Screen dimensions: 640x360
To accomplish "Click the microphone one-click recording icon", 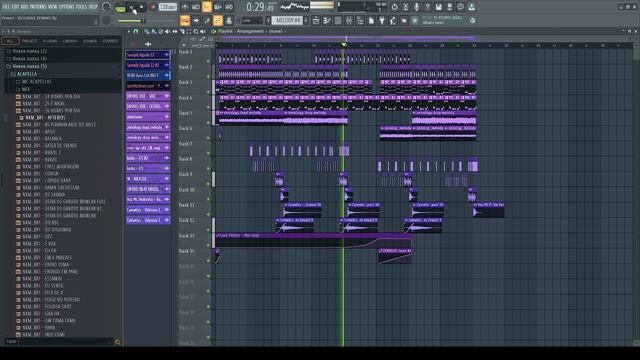I will coord(416,7).
